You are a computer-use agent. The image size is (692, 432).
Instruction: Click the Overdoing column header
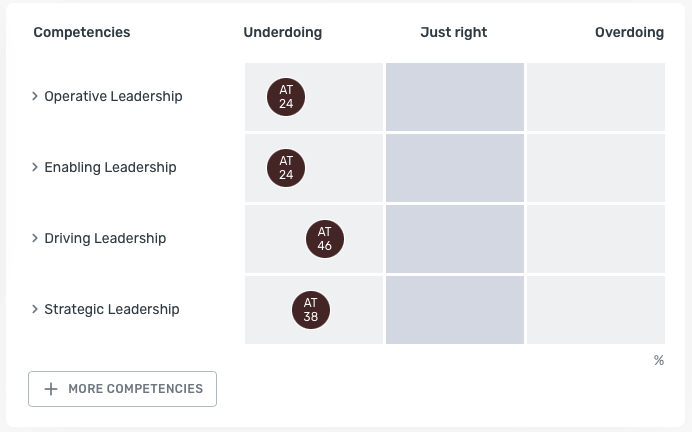[629, 32]
